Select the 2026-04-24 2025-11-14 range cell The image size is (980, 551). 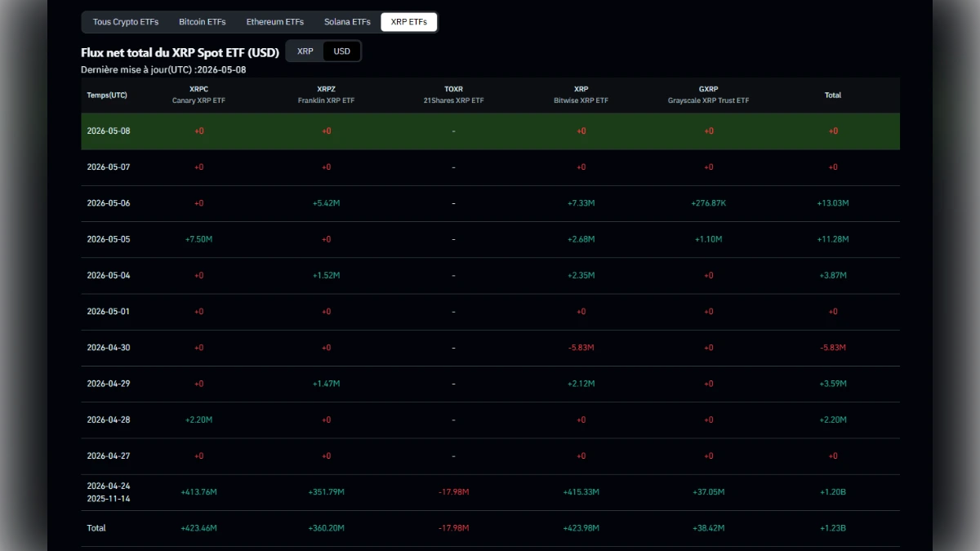click(x=109, y=492)
